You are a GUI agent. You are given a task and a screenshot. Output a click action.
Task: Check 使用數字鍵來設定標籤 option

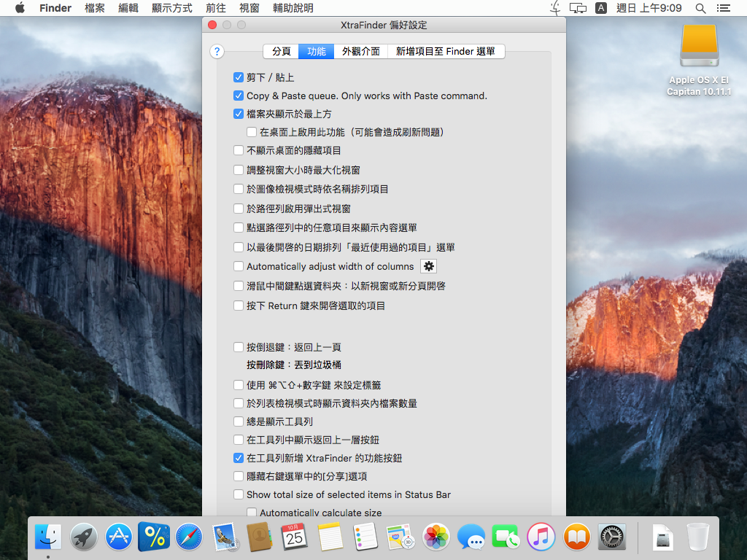tap(239, 385)
